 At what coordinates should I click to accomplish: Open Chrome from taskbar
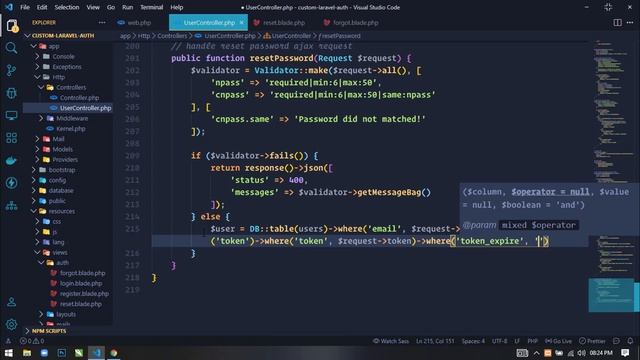(x=113, y=353)
